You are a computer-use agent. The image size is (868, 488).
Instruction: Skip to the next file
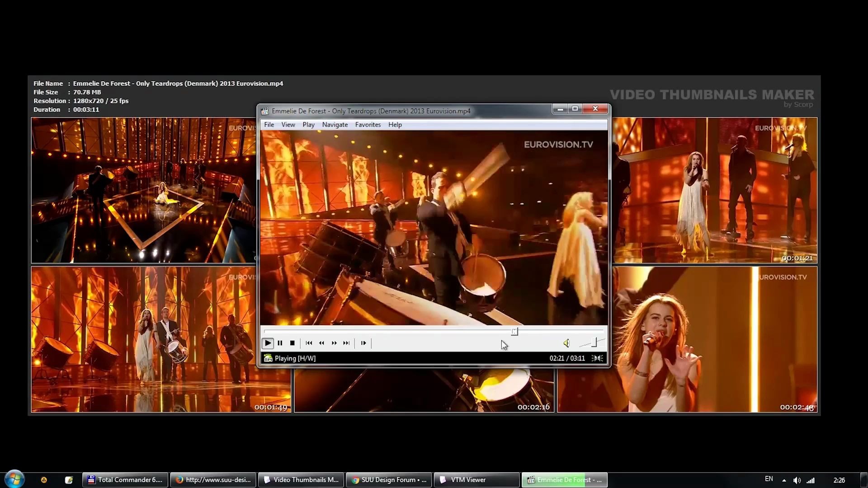(x=346, y=343)
